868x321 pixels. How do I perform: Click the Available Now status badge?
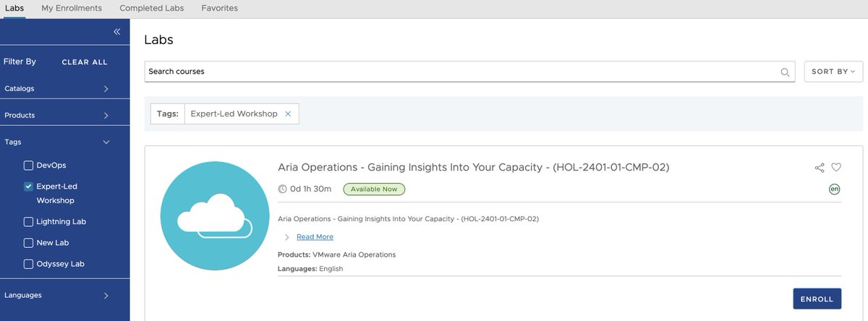tap(374, 189)
